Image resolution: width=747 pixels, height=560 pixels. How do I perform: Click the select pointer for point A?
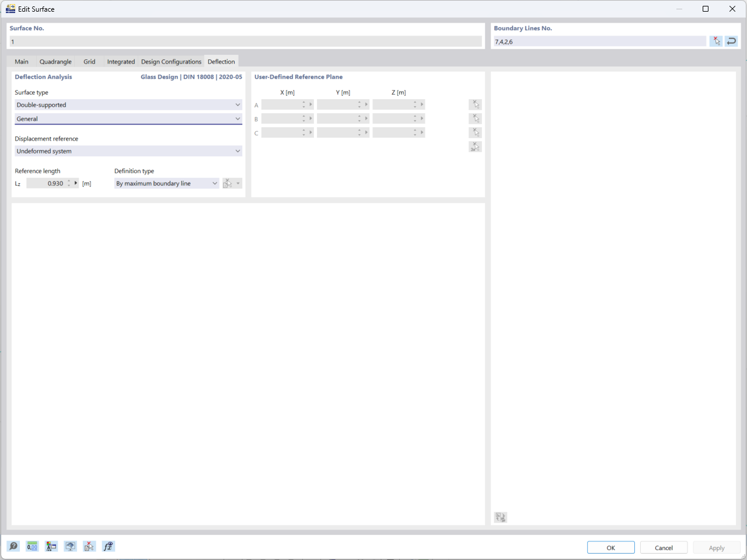(475, 104)
